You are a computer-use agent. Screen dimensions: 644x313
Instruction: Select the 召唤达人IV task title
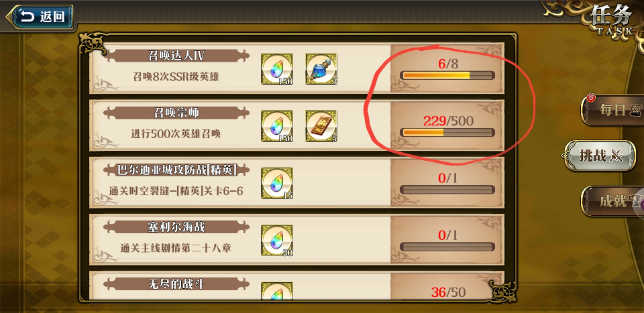[176, 56]
